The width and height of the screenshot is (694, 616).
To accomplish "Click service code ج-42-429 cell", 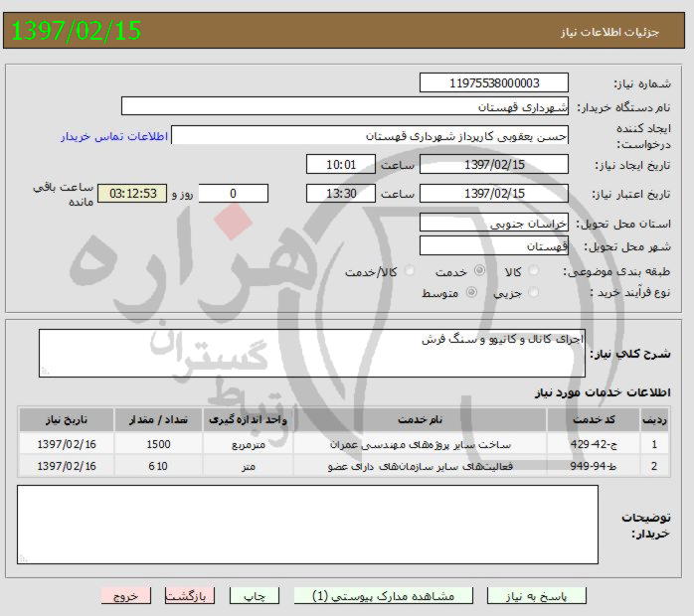I will click(x=594, y=444).
